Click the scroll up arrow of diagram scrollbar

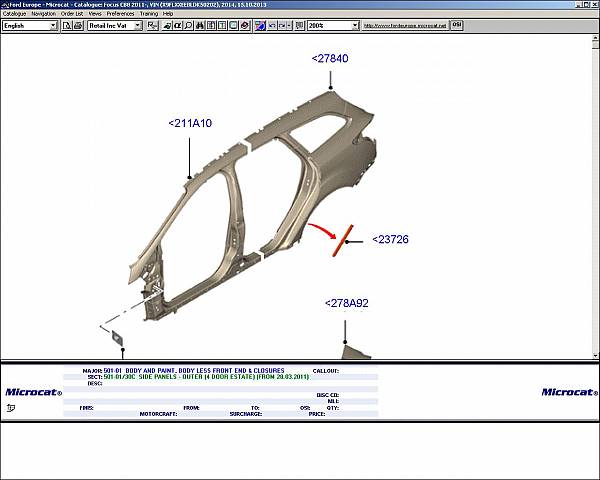click(595, 38)
